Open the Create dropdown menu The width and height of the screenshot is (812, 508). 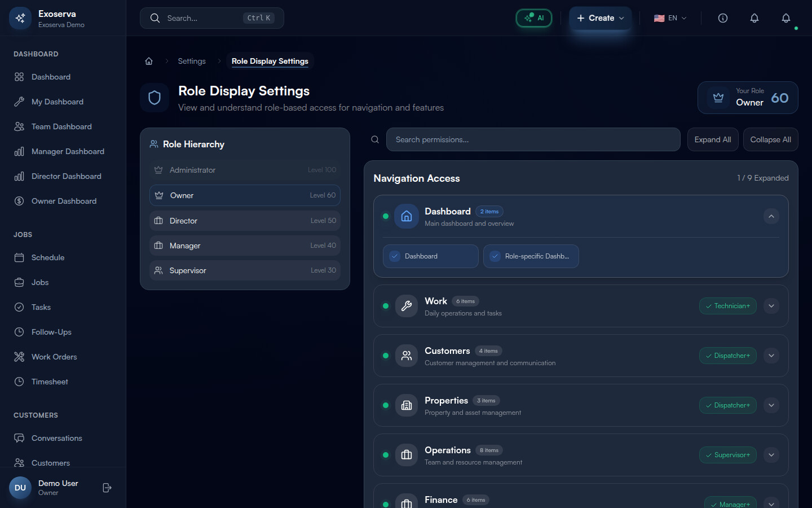tap(600, 18)
